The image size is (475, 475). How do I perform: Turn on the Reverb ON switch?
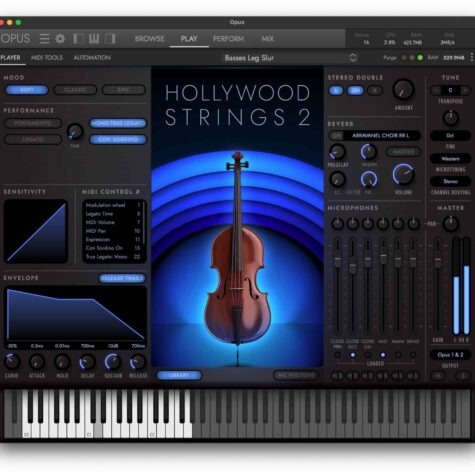click(x=337, y=136)
